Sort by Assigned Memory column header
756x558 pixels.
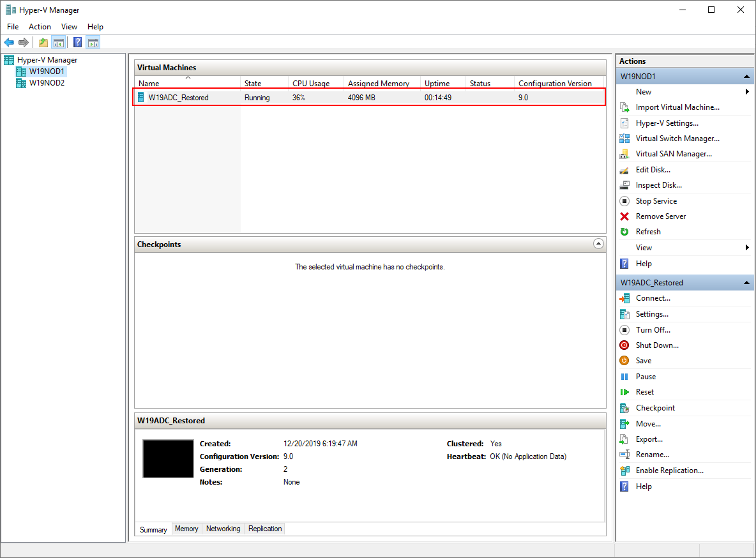pos(382,83)
